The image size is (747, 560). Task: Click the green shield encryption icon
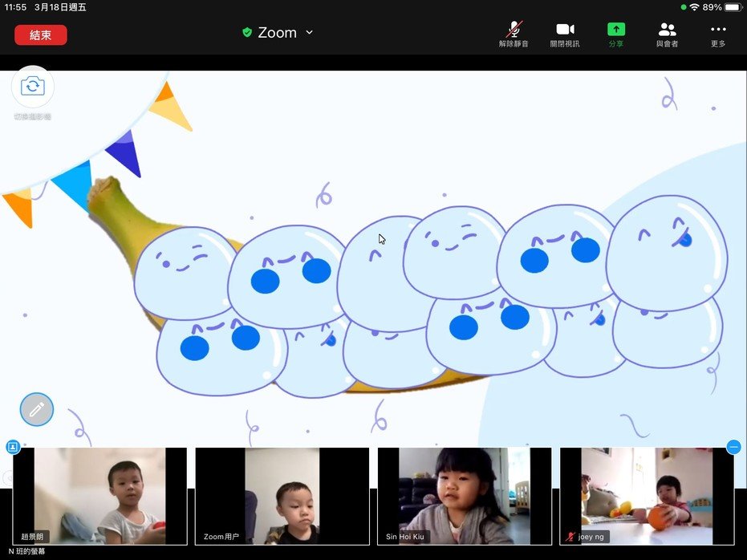[x=247, y=33]
